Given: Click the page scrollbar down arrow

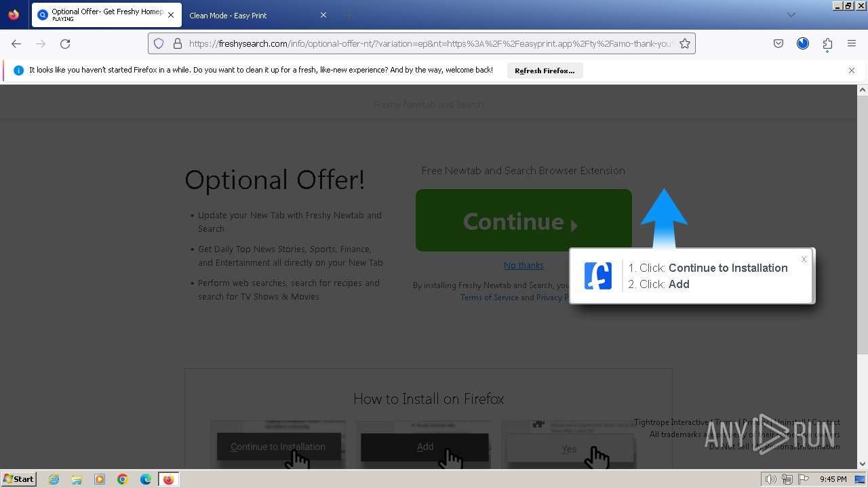Looking at the screenshot, I should (863, 464).
